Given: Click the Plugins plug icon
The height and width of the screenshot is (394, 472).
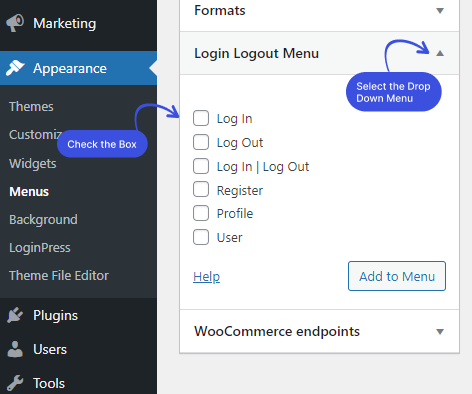Looking at the screenshot, I should [15, 315].
